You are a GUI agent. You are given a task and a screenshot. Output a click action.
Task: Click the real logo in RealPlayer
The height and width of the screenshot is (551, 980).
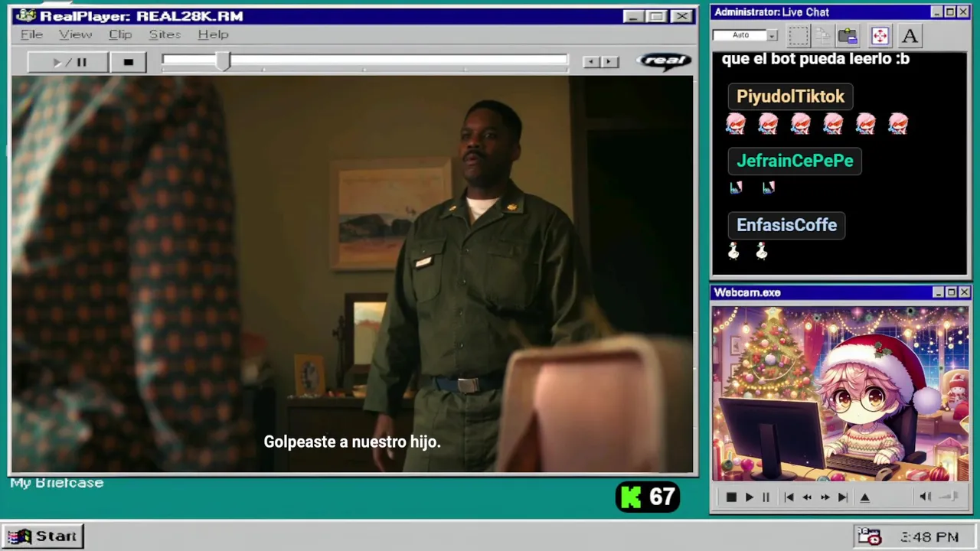click(x=664, y=61)
